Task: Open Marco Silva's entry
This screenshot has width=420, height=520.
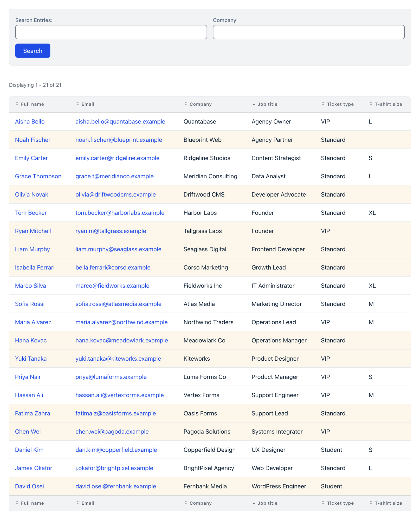Action: pyautogui.click(x=30, y=286)
